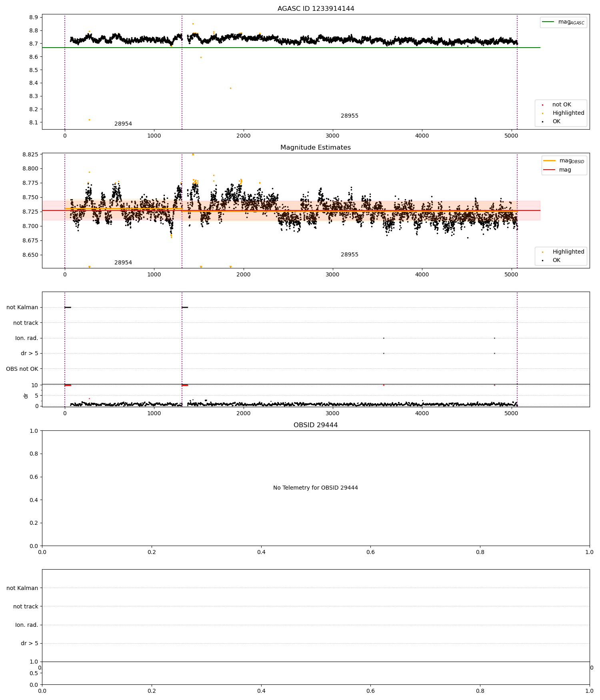Click "not Kalman" label in third plot
This screenshot has height=700, width=600.
pyautogui.click(x=22, y=308)
